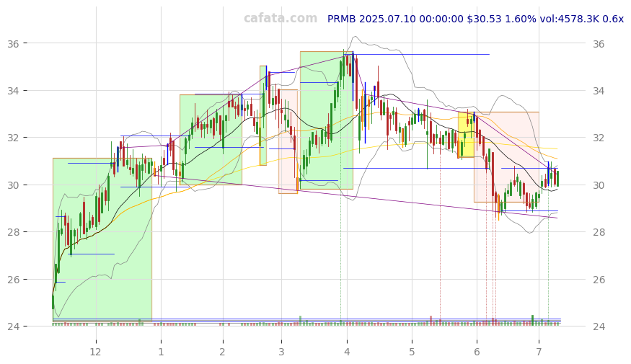
Task: Click the left axis label 24
Action: pos(13,327)
